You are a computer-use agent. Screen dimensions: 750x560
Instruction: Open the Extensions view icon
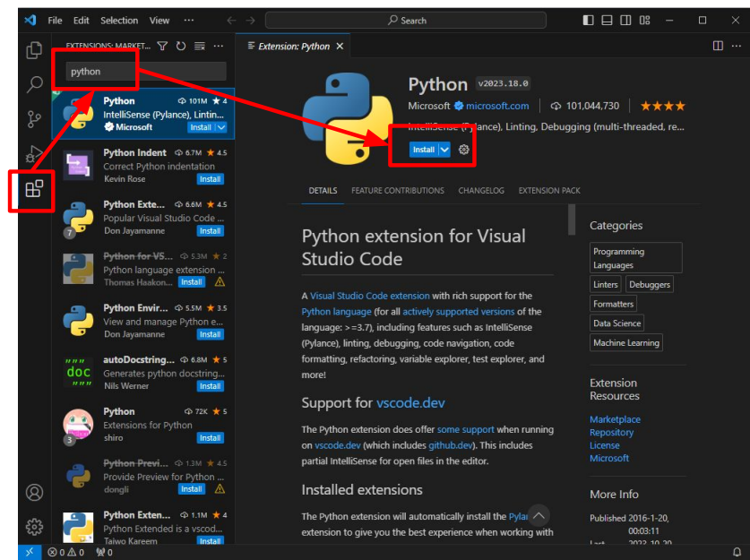(34, 188)
